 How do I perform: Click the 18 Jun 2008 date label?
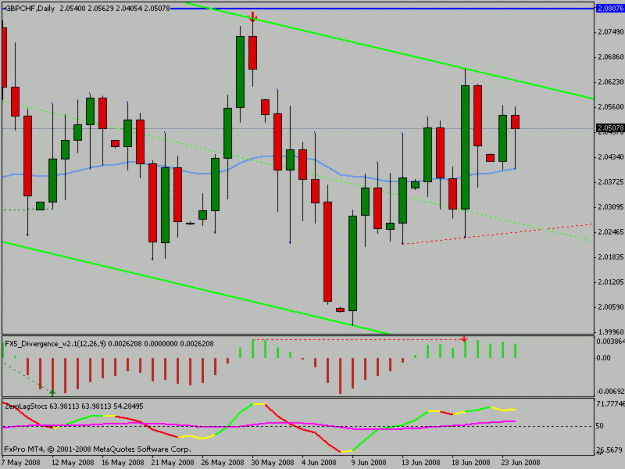click(x=471, y=462)
